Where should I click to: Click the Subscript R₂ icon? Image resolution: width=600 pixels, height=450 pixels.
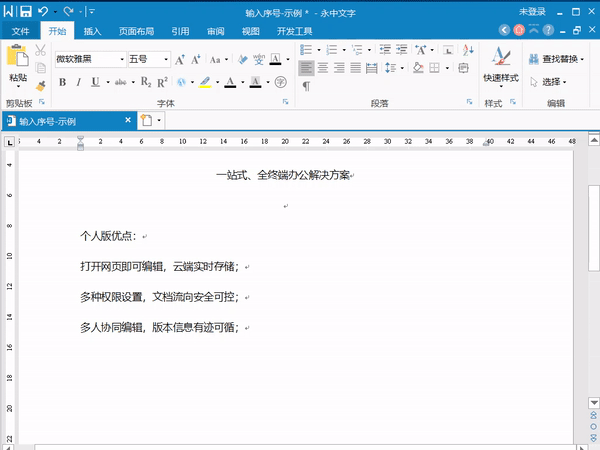145,82
